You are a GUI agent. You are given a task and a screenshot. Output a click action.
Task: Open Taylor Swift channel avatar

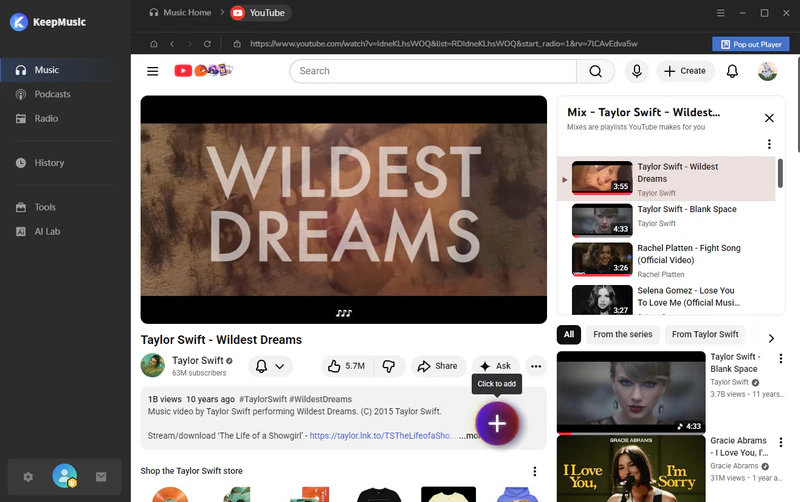[x=153, y=365]
